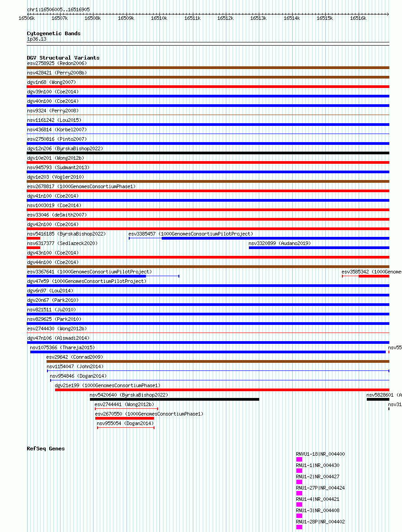
Task: Click the RNU1-1 magenta gene box
Action: [x=299, y=471]
